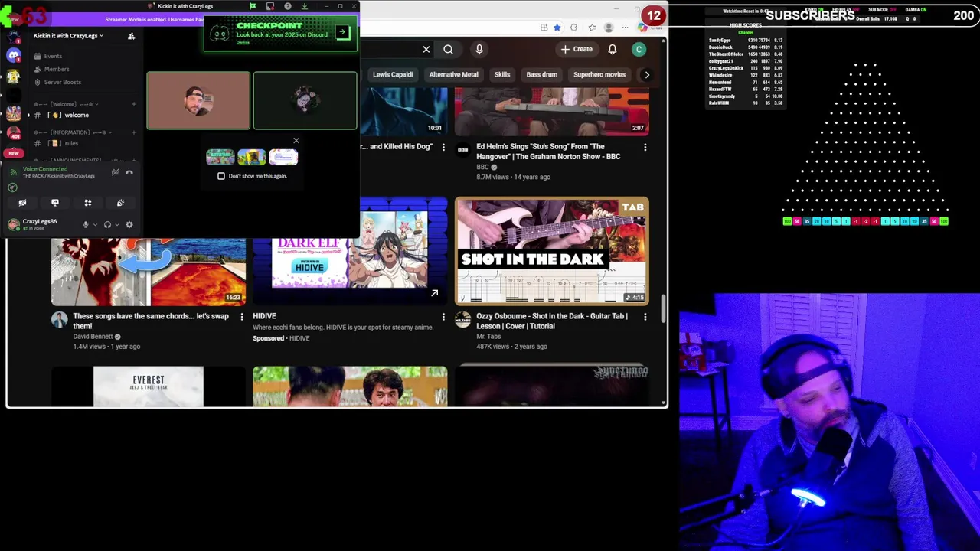
Task: Open more options for same chords video
Action: (x=242, y=316)
